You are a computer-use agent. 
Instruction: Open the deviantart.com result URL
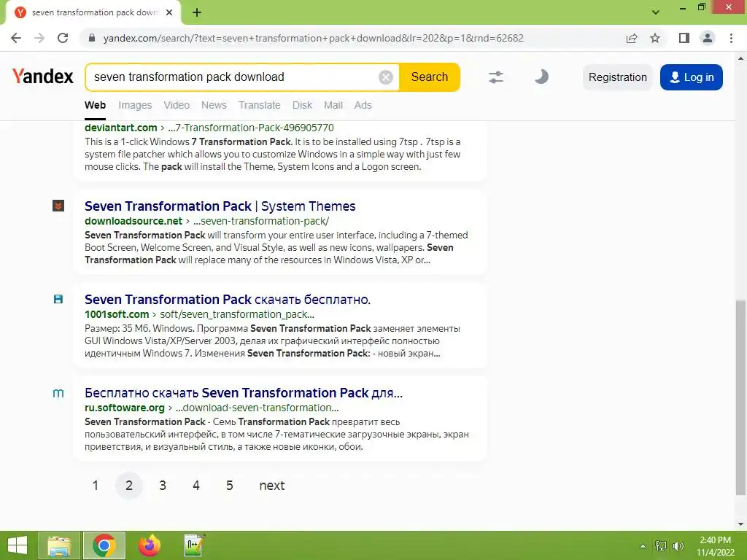(209, 128)
